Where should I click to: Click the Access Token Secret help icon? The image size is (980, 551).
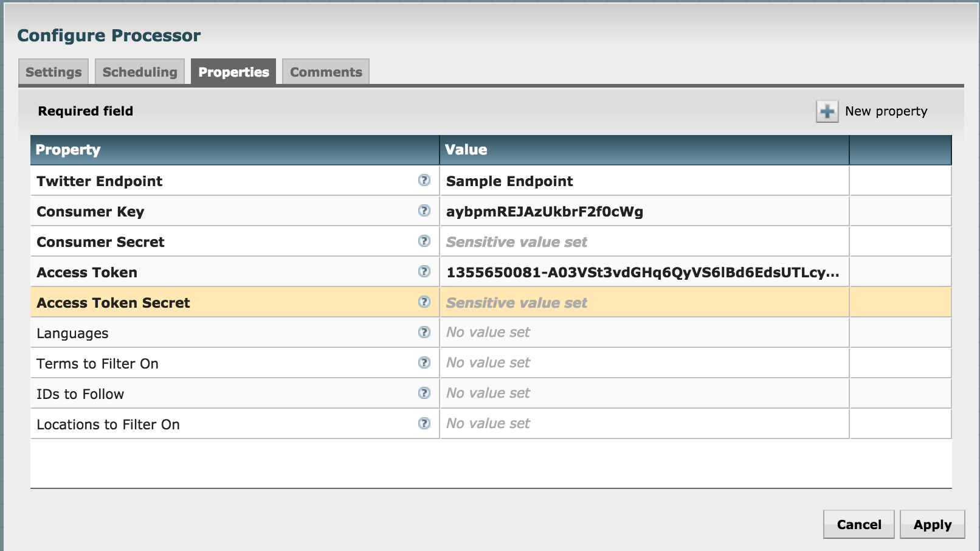click(424, 302)
